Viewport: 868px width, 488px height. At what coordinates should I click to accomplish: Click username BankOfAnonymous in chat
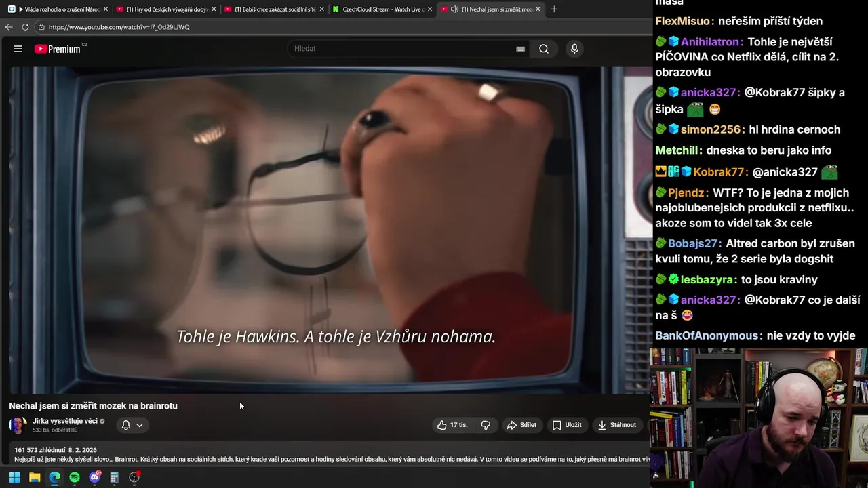pyautogui.click(x=708, y=335)
